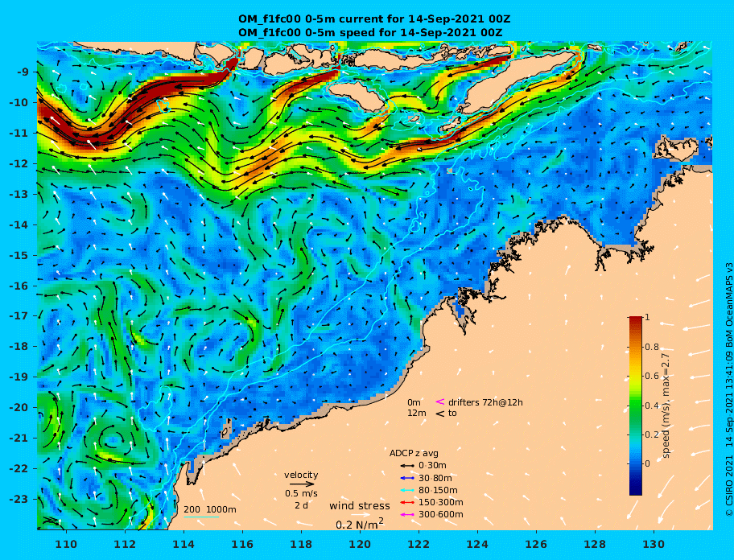Click the colorbar tick label '1'
The image size is (734, 560).
pos(647,317)
